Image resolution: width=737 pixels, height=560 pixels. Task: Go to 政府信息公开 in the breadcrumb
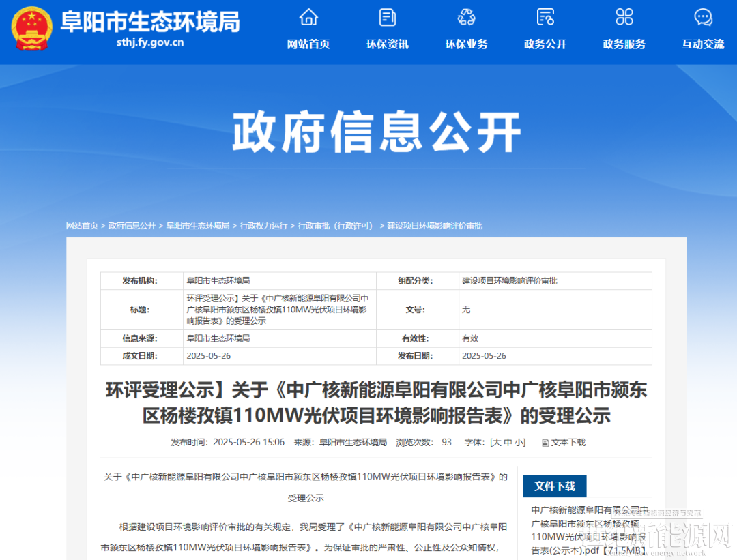132,226
